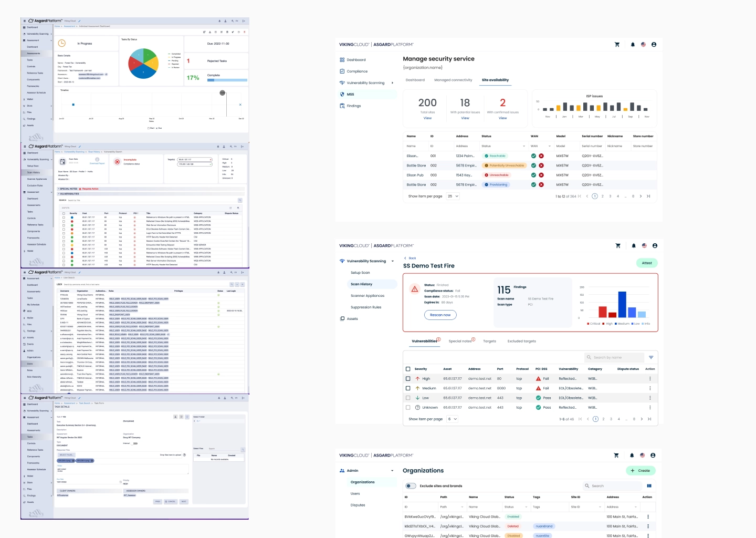Select the Site availability tab
Screen dimensions: 756x538
pyautogui.click(x=495, y=80)
